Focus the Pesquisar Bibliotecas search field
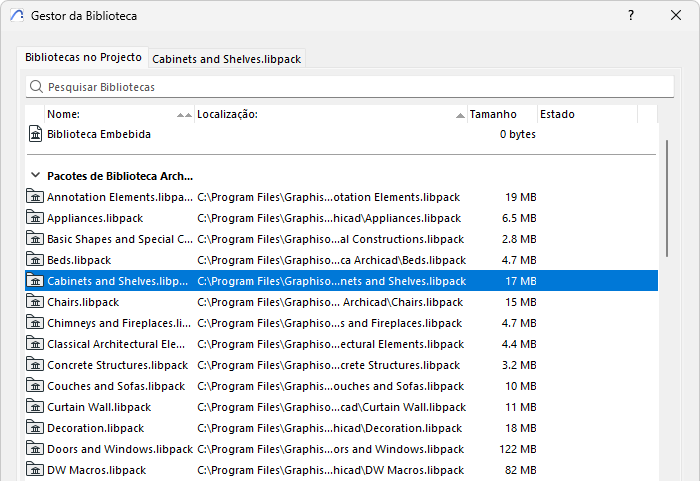The image size is (700, 481). (x=350, y=87)
